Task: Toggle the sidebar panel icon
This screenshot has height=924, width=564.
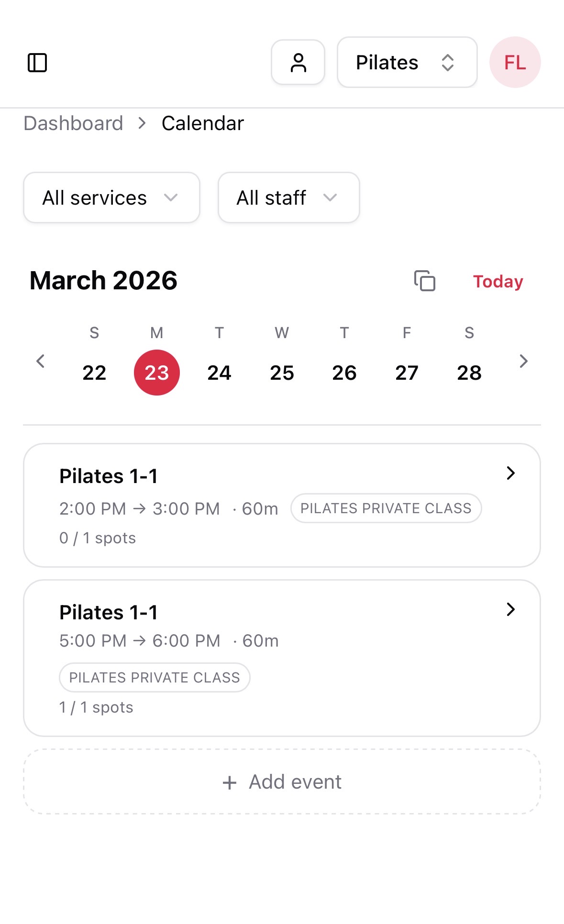Action: 37,63
